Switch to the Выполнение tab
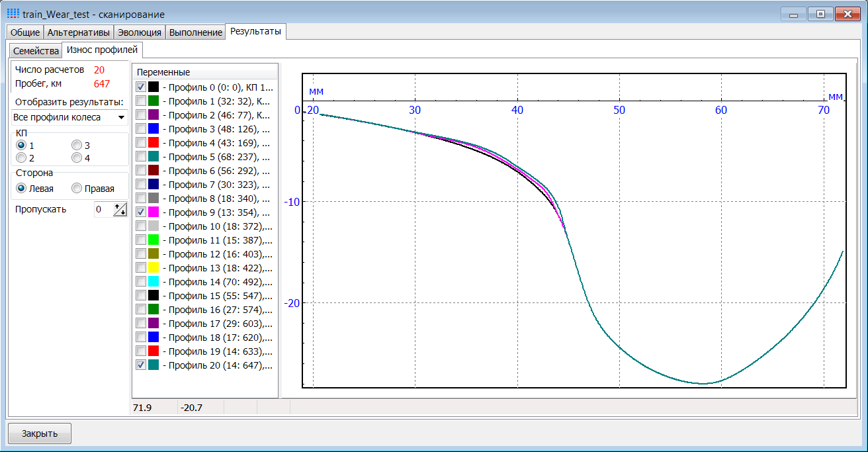The height and width of the screenshot is (452, 868). [195, 32]
